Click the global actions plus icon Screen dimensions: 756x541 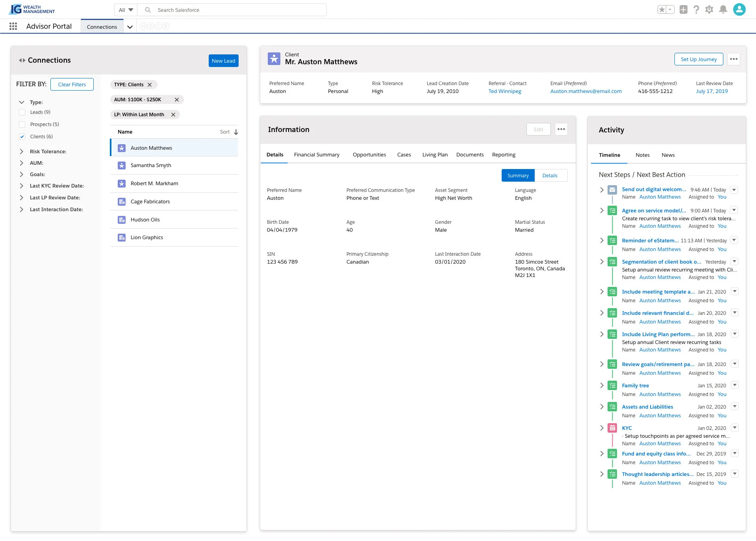tap(683, 9)
